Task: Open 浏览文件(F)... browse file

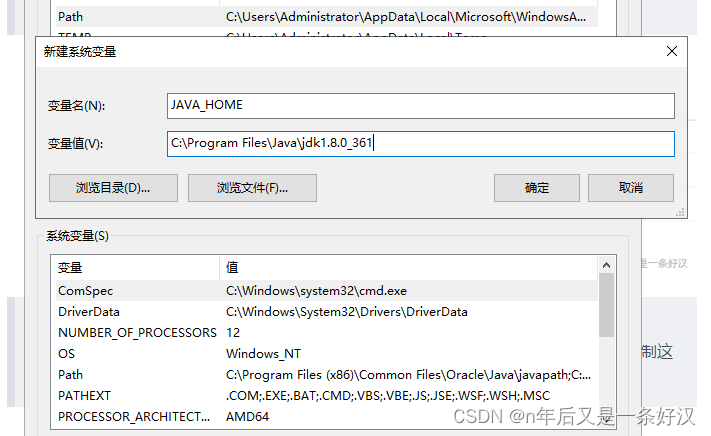Action: click(252, 188)
